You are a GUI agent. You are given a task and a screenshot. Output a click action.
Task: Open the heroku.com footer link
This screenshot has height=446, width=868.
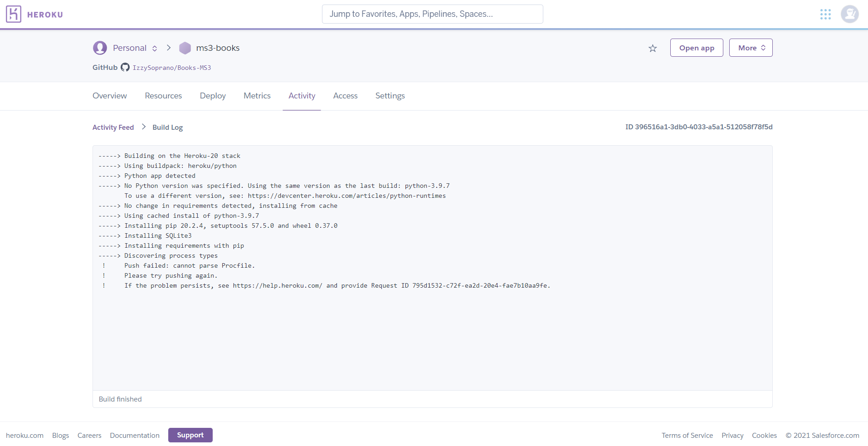[24, 436]
